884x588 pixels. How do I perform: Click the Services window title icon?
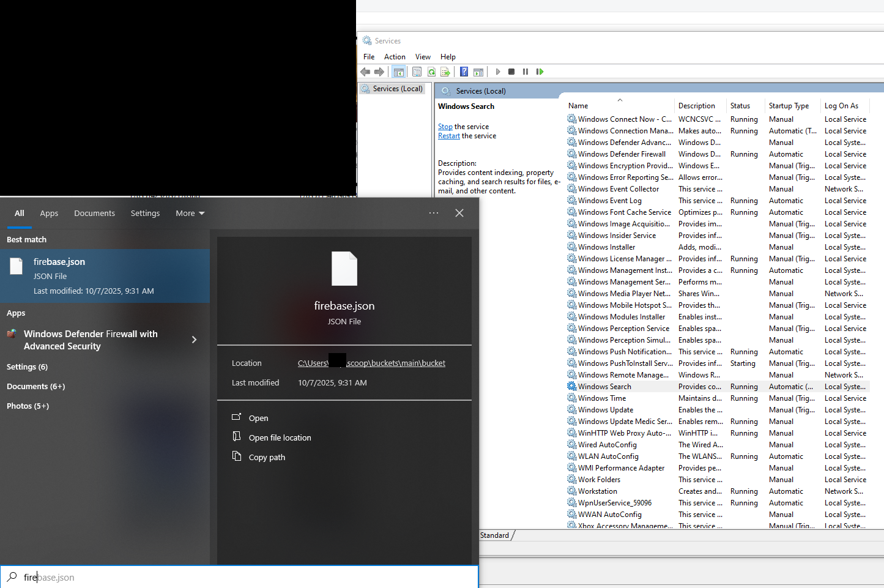click(x=367, y=40)
